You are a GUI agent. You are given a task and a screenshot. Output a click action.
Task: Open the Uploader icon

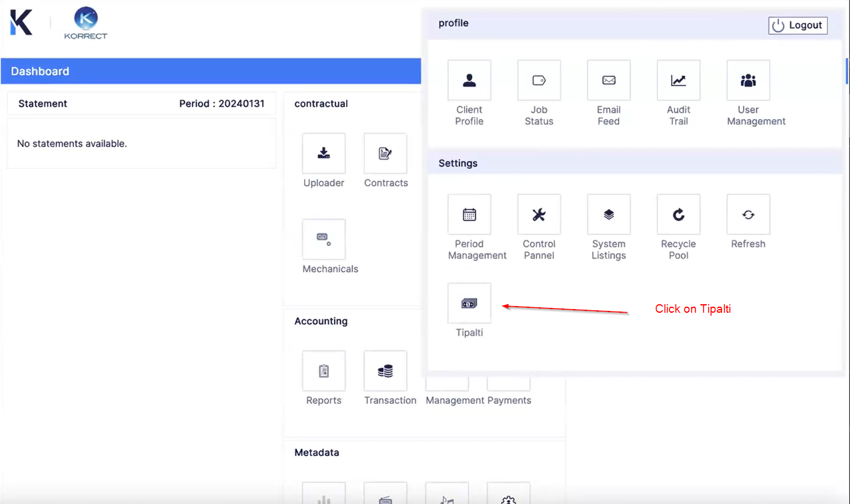pos(324,154)
